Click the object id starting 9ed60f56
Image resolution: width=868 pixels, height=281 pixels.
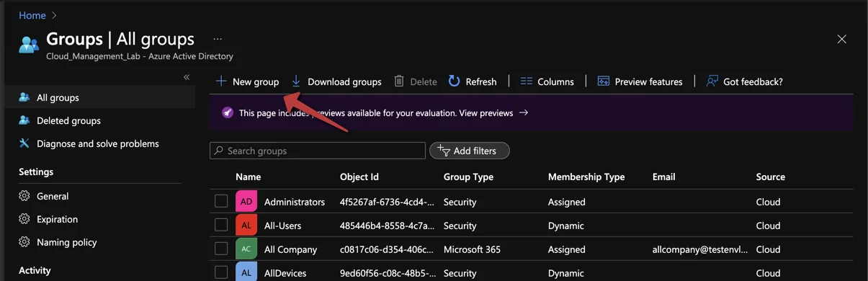(387, 273)
